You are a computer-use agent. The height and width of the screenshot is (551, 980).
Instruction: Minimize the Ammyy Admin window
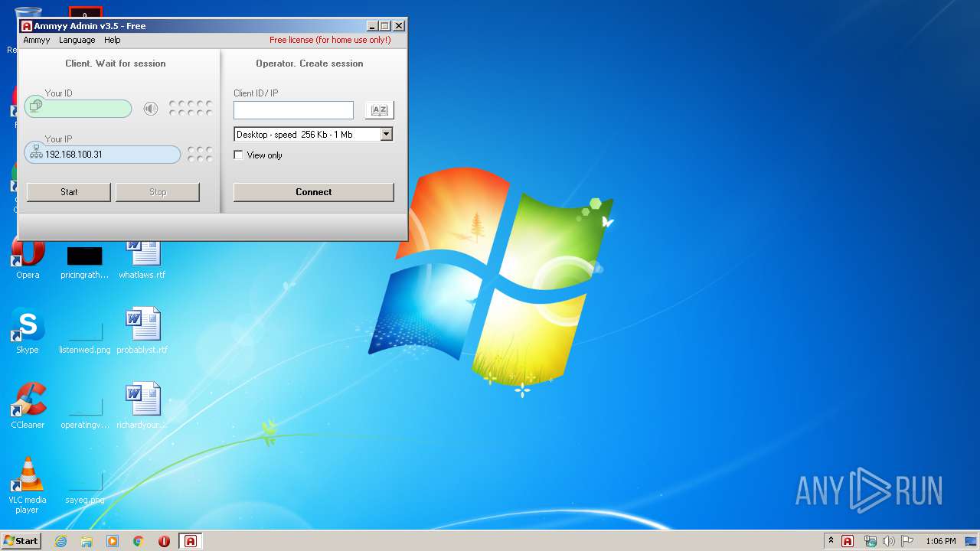coord(372,26)
